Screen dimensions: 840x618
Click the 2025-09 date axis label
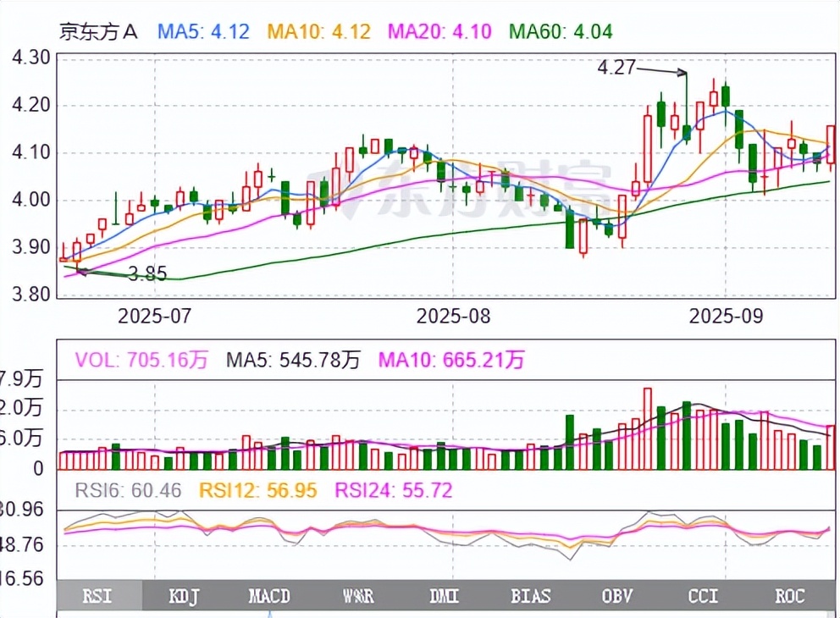[726, 316]
